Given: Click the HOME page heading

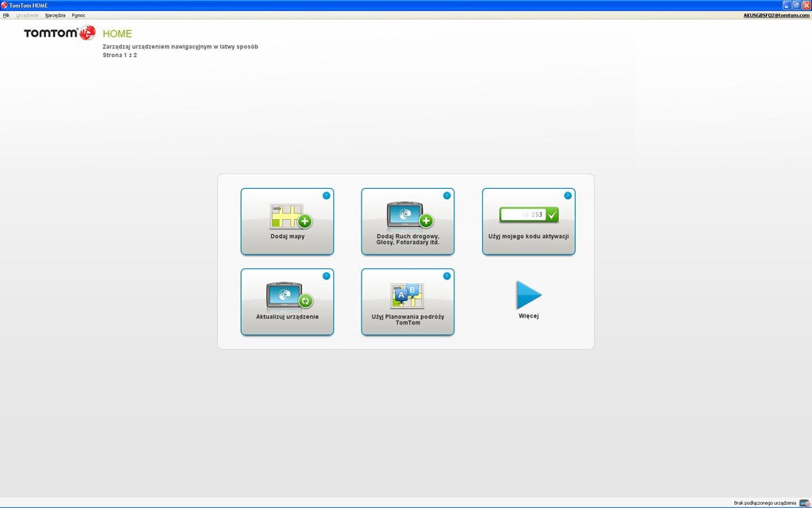Looking at the screenshot, I should 117,33.
